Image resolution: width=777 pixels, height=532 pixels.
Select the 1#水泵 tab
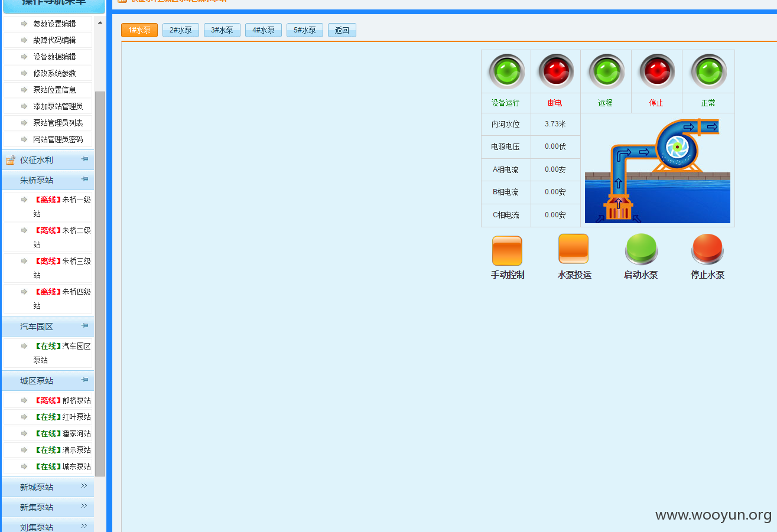(x=139, y=30)
